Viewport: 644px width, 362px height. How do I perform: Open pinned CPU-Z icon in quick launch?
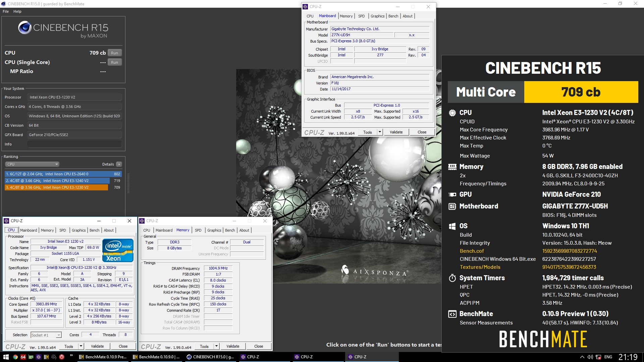click(x=39, y=357)
